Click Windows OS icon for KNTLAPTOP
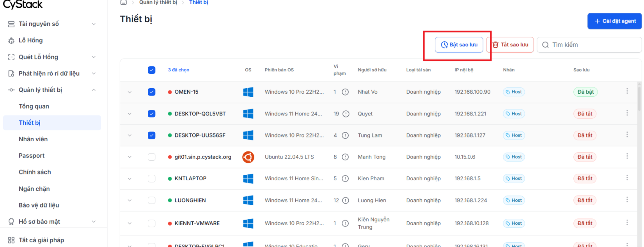 (248, 179)
